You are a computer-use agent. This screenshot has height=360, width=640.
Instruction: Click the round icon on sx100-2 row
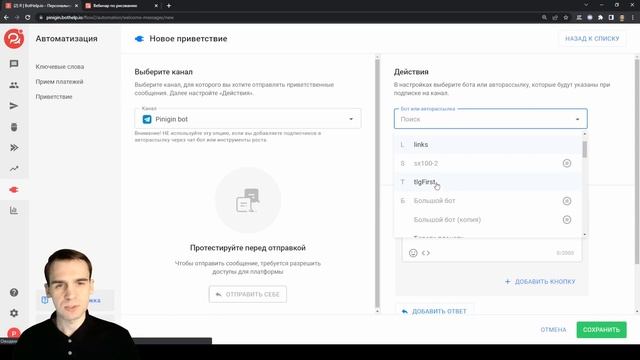[567, 163]
